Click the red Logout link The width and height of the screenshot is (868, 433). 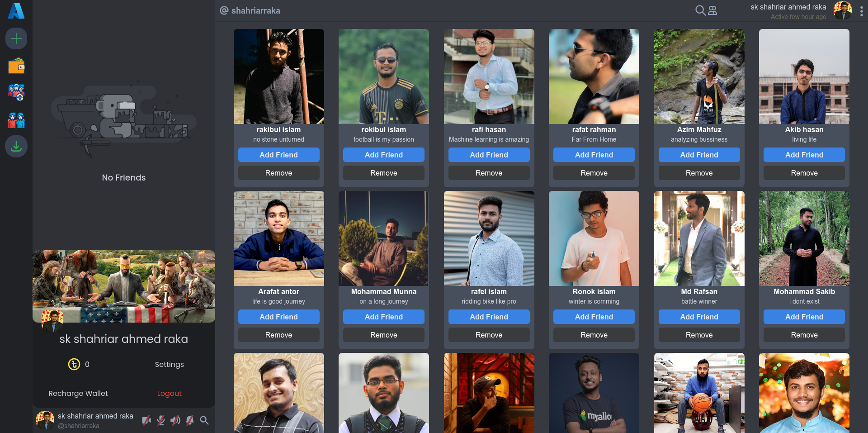(169, 393)
